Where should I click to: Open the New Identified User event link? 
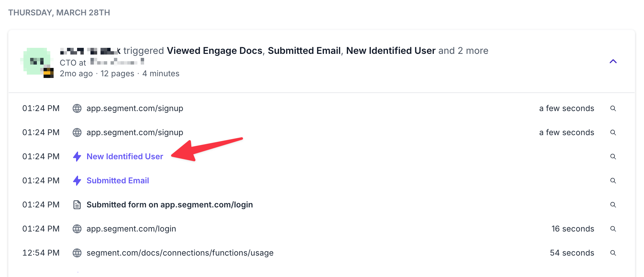(x=125, y=157)
